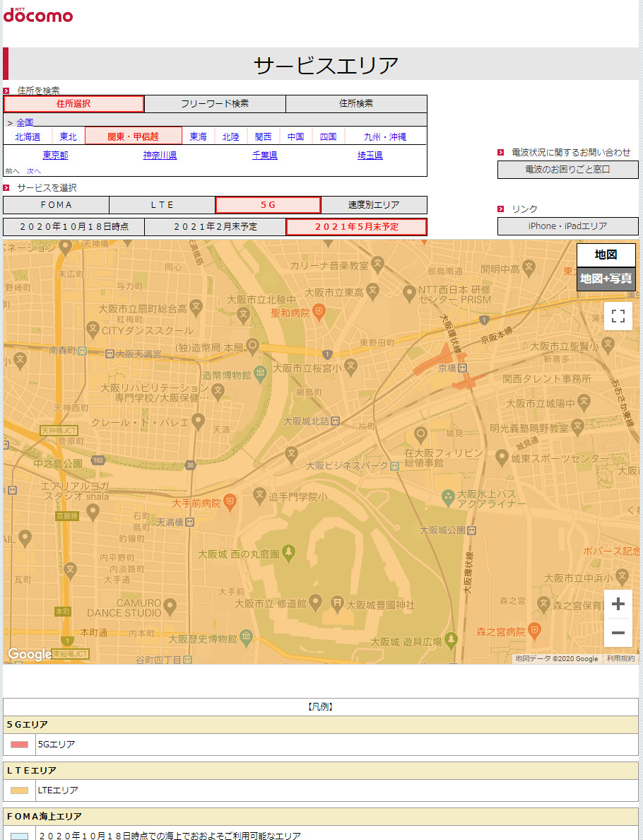643x840 pixels.
Task: Select the 大手前病院 hospital marker
Action: (x=230, y=503)
